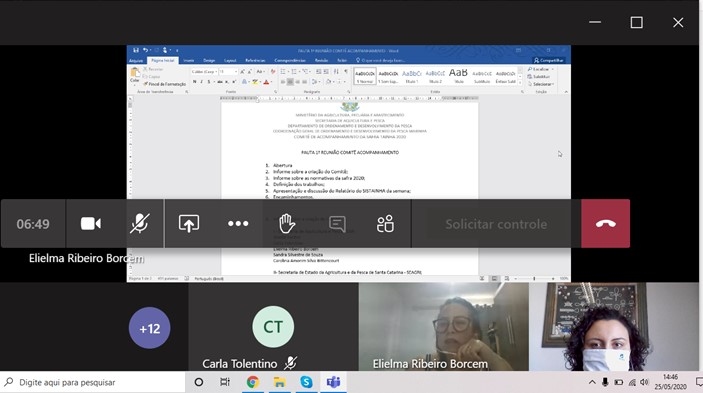Click Solicitar controle button
Image resolution: width=703 pixels, height=393 pixels.
point(496,224)
